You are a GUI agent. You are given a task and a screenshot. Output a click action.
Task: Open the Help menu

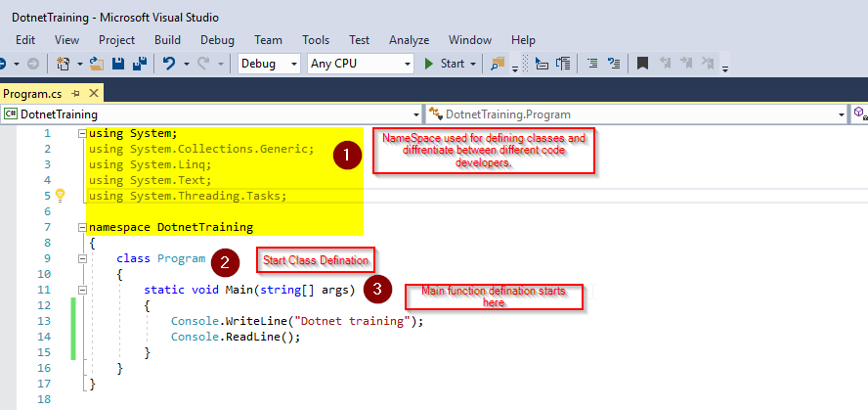pyautogui.click(x=523, y=40)
